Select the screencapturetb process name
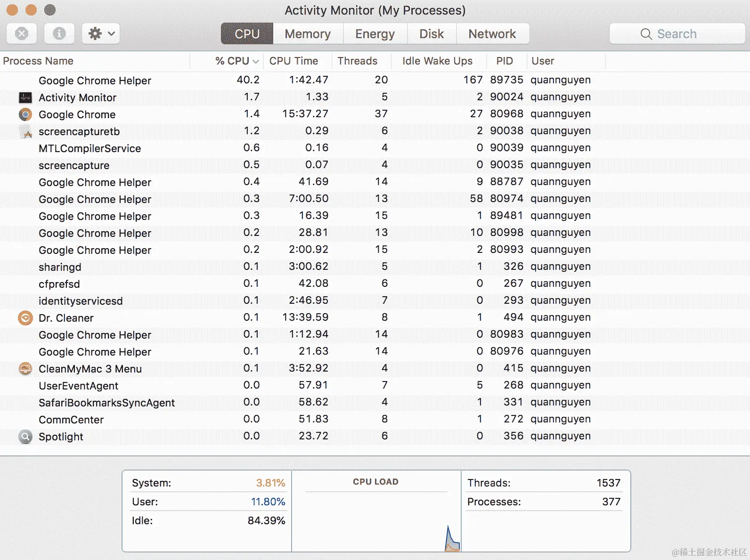750x560 pixels. [x=79, y=131]
